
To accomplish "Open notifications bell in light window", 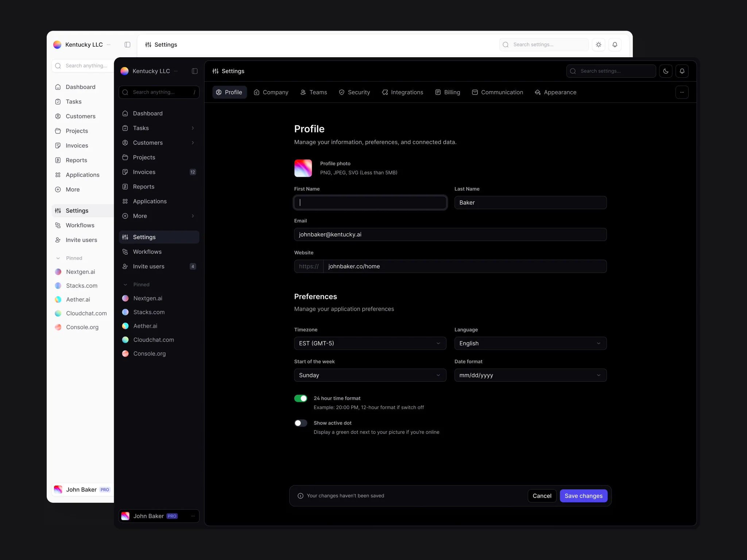I will pos(615,44).
